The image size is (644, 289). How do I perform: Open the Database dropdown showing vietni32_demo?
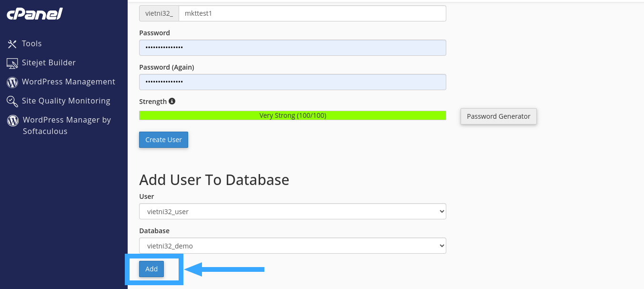tap(292, 246)
